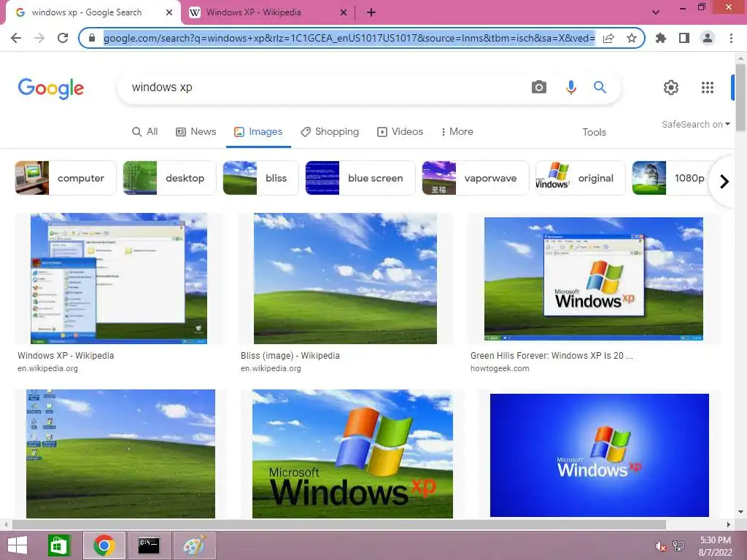Reload the page with the refresh icon

[x=63, y=38]
